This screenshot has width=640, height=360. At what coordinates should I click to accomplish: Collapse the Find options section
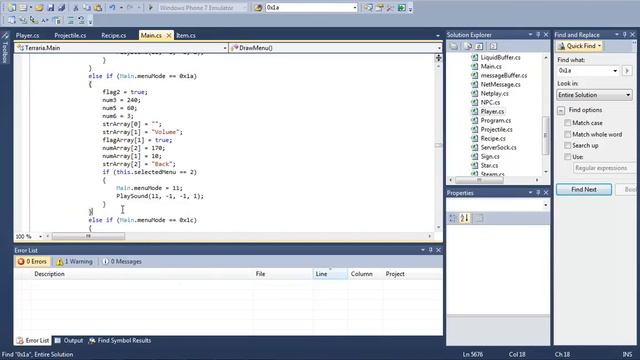[x=561, y=110]
